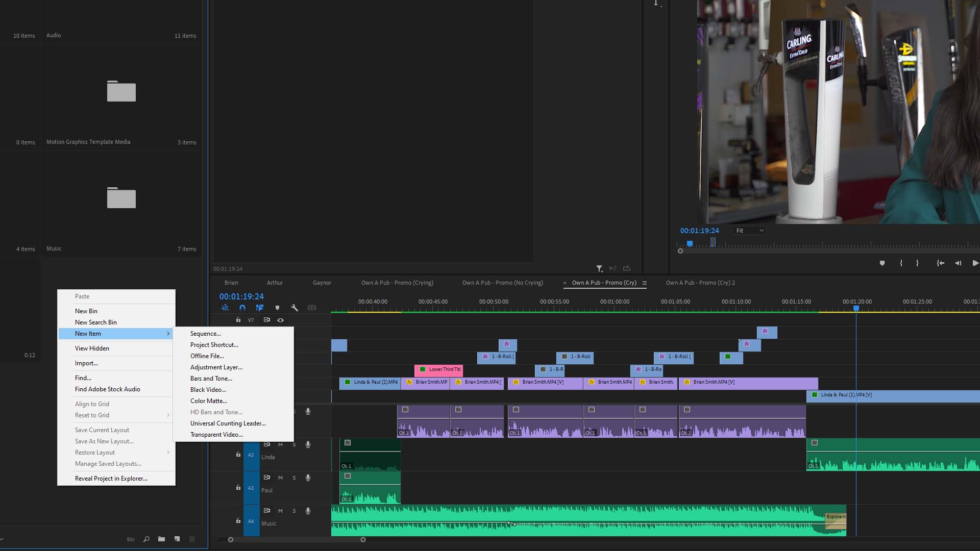Click Reveal Project in Explorer
The image size is (980, 551).
tap(111, 478)
